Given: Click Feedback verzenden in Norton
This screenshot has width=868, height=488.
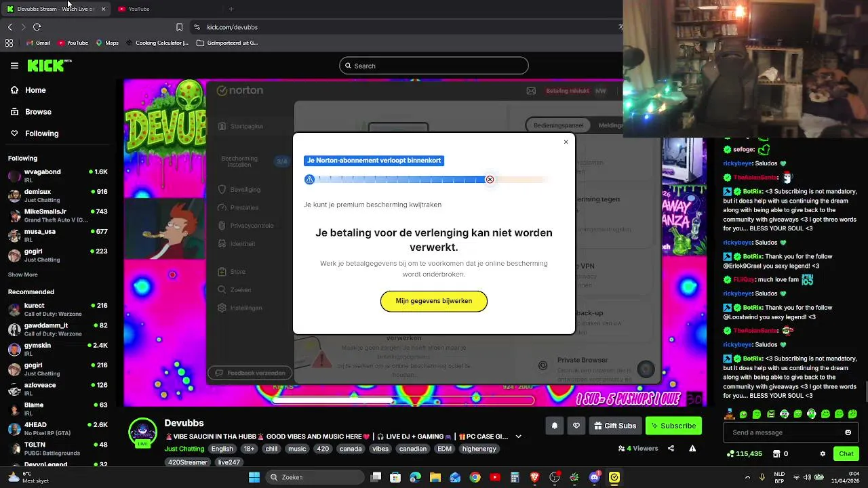Looking at the screenshot, I should 250,373.
